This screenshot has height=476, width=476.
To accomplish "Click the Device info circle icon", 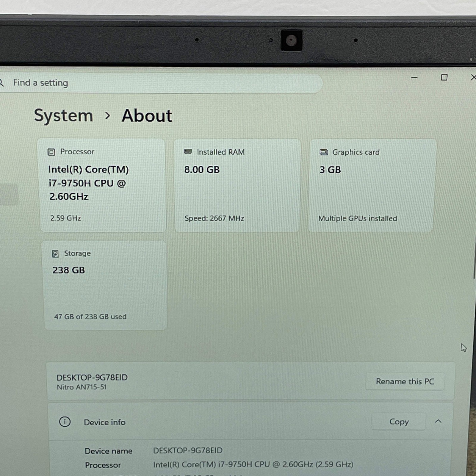I will click(65, 422).
